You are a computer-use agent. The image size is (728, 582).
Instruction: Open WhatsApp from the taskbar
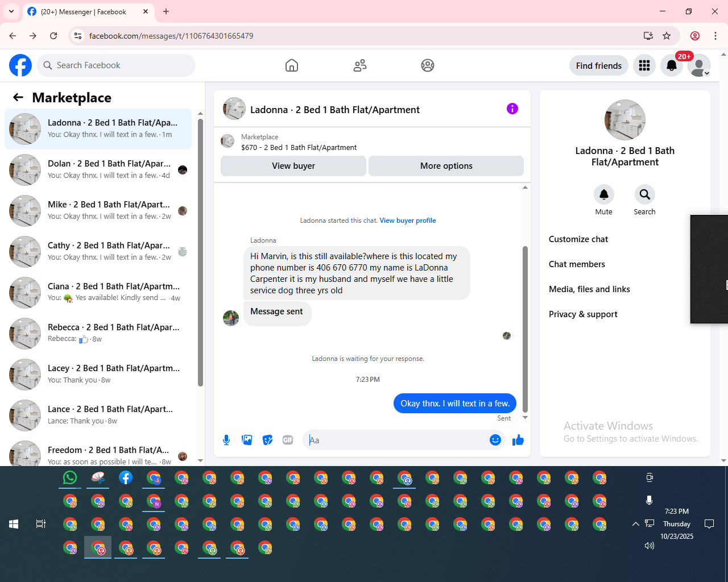[70, 478]
